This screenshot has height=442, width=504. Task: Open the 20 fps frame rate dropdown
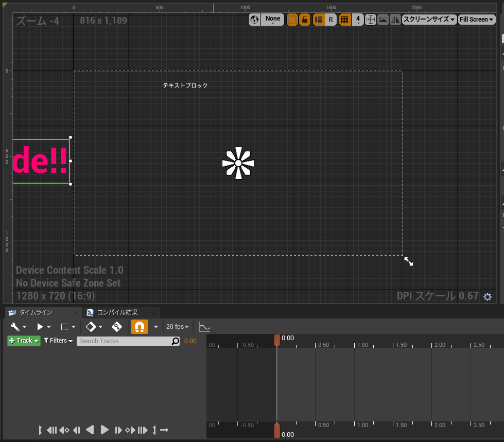[x=178, y=327]
